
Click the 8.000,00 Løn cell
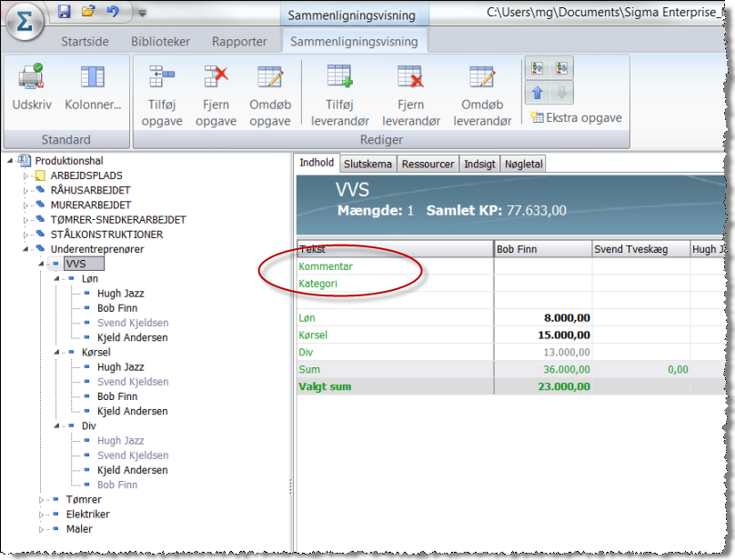pos(543,317)
